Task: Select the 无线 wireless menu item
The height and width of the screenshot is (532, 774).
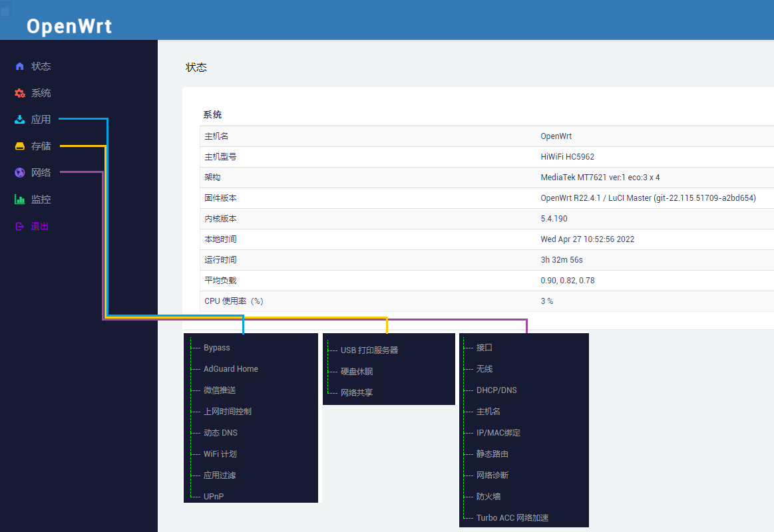Action: (x=485, y=368)
